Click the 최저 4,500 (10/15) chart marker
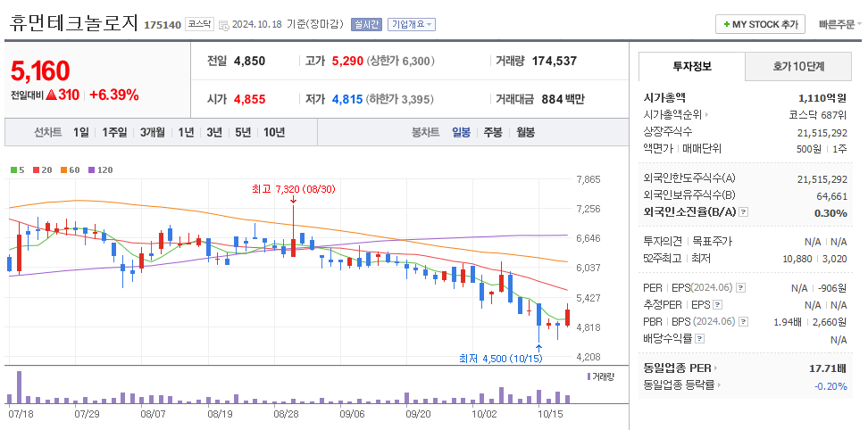Image resolution: width=868 pixels, height=430 pixels. click(x=501, y=359)
